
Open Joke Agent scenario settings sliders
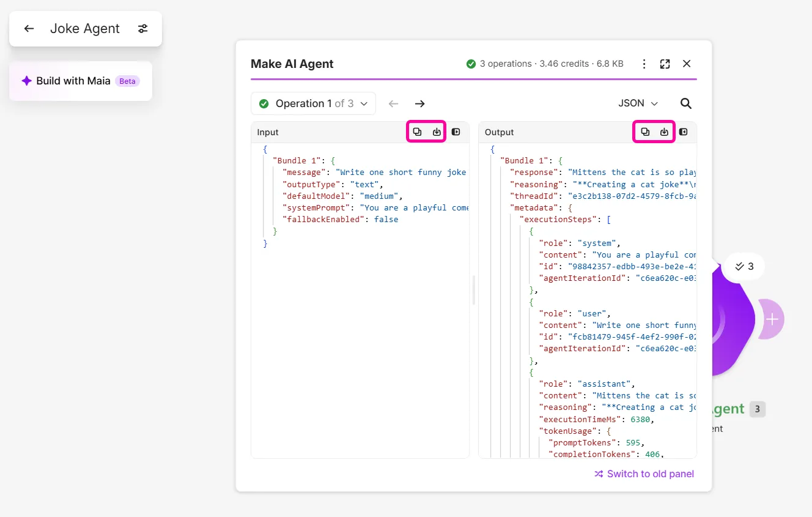click(x=143, y=29)
